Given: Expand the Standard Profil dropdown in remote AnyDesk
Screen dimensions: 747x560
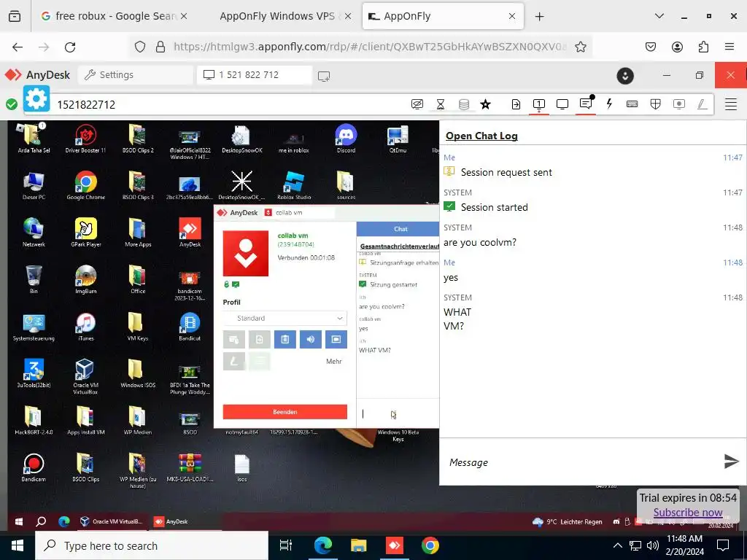Looking at the screenshot, I should (x=285, y=318).
